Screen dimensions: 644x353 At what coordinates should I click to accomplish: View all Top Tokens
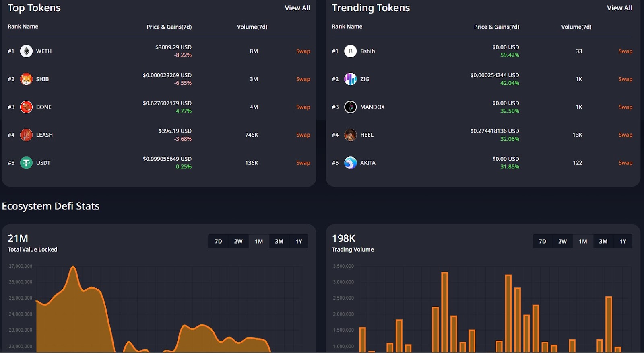point(297,8)
